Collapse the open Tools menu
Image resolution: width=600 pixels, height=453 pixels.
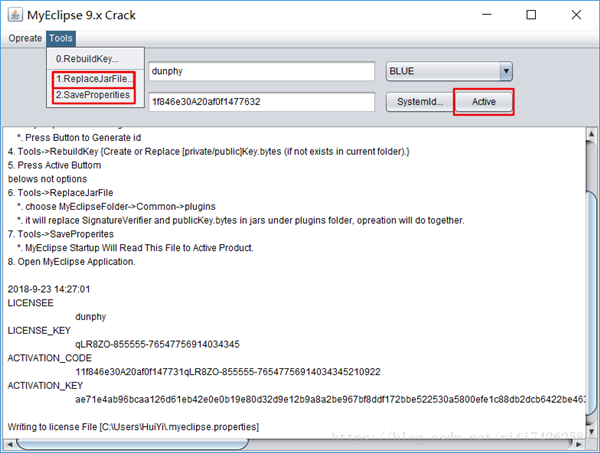60,38
